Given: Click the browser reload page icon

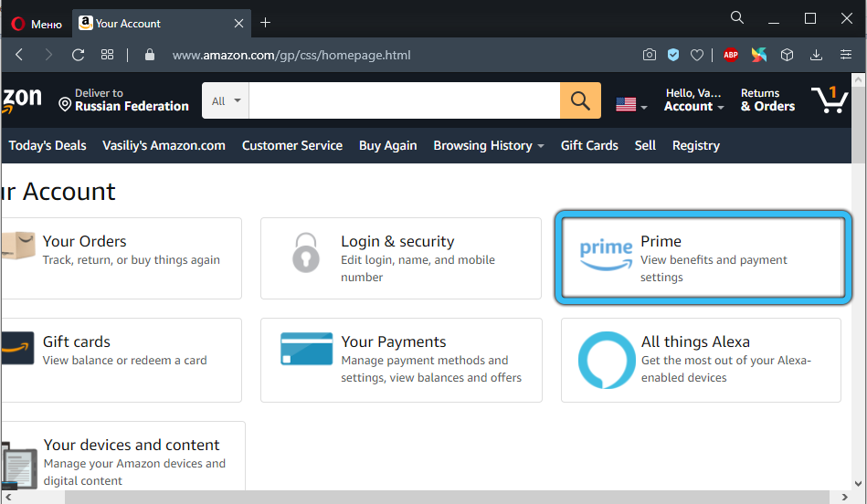Looking at the screenshot, I should coord(78,55).
